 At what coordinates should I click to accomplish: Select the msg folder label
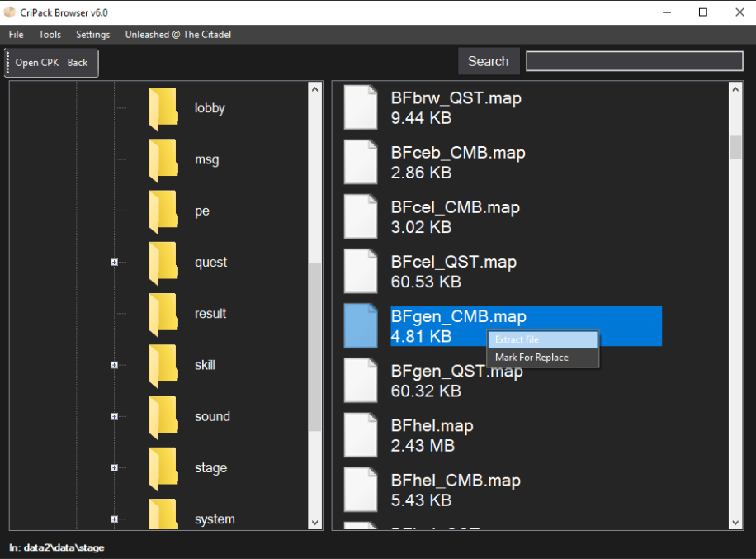click(x=207, y=159)
